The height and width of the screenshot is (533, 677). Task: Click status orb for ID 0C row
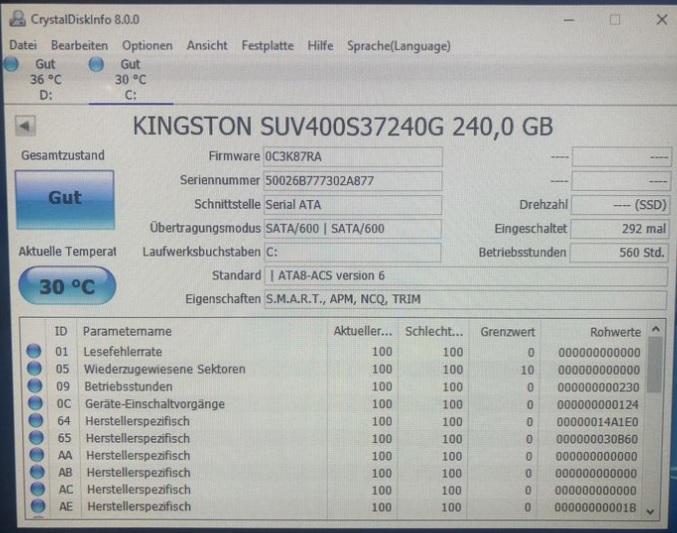(35, 403)
